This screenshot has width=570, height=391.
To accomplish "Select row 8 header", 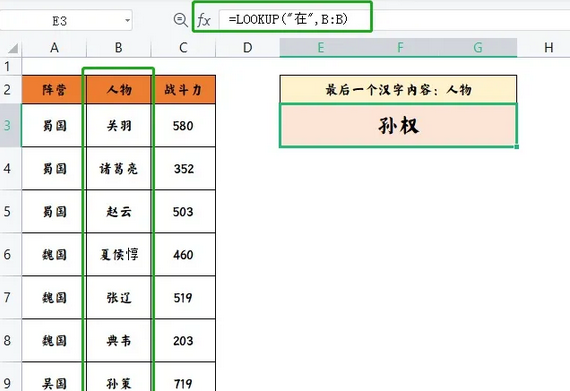I will click(x=11, y=340).
